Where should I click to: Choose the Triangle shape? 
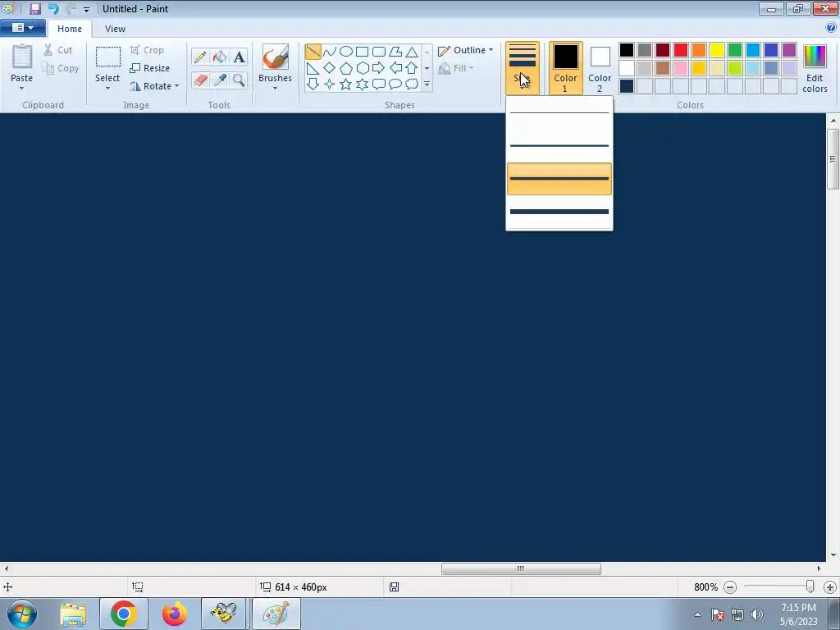412,52
